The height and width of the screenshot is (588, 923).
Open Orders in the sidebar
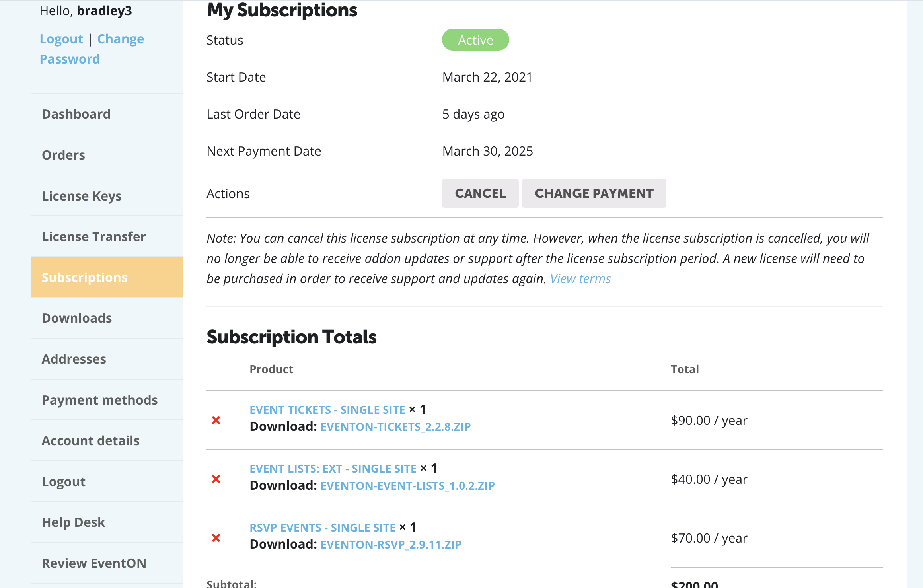[107, 155]
